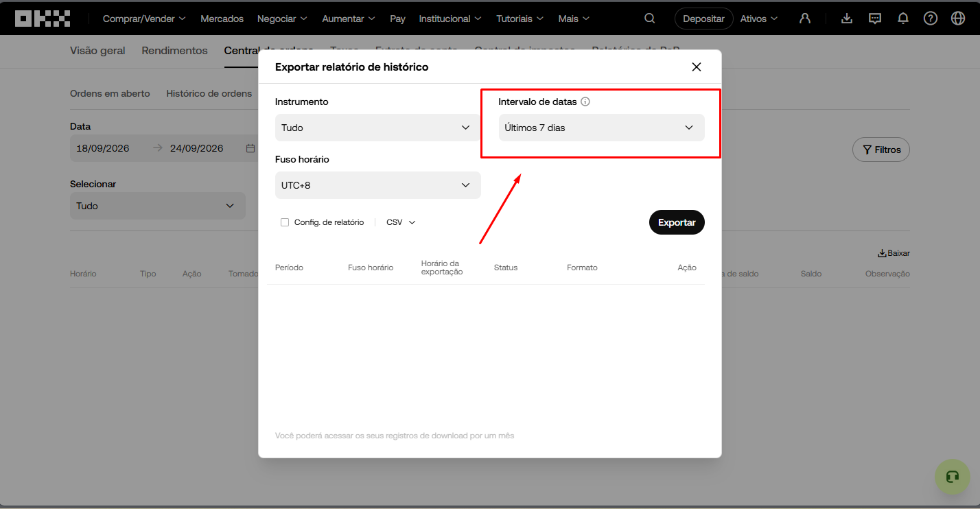Open the Mercados menu item

222,19
